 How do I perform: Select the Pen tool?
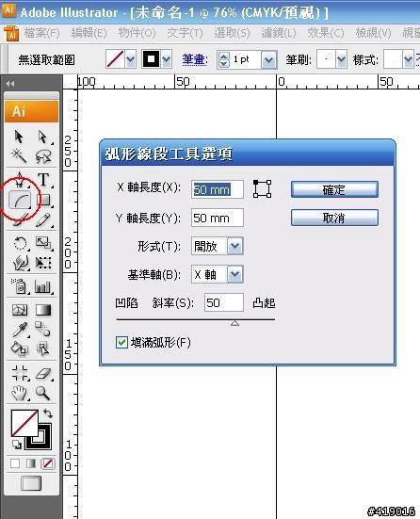tap(20, 180)
